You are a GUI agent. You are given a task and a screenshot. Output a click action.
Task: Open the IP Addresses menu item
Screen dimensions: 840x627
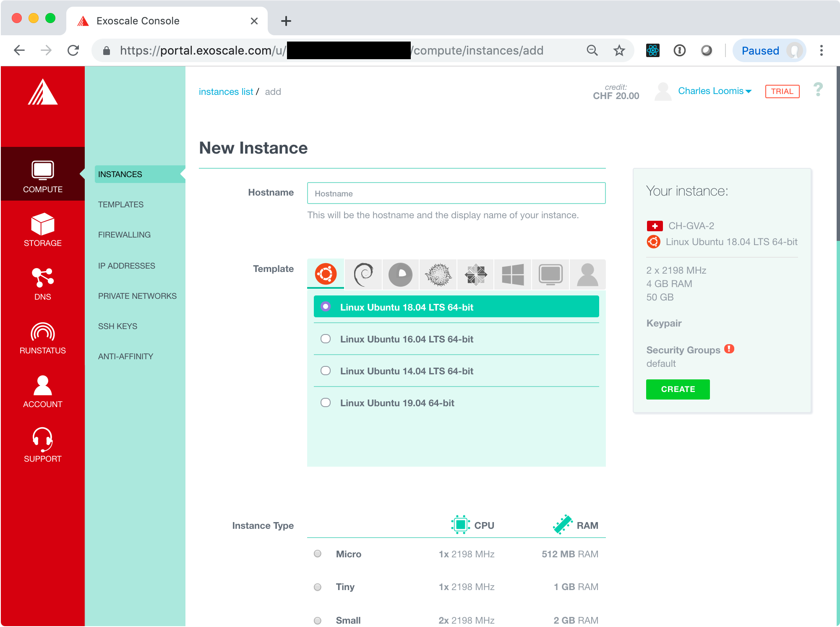point(127,266)
